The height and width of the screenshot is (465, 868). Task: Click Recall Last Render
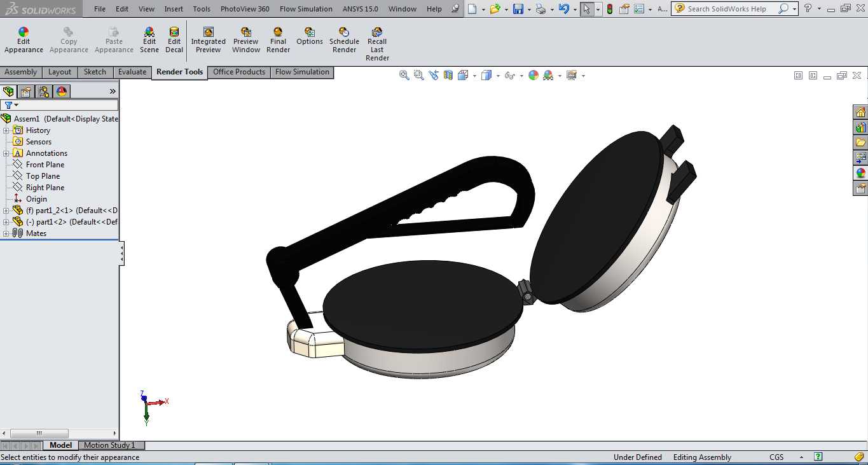point(377,44)
